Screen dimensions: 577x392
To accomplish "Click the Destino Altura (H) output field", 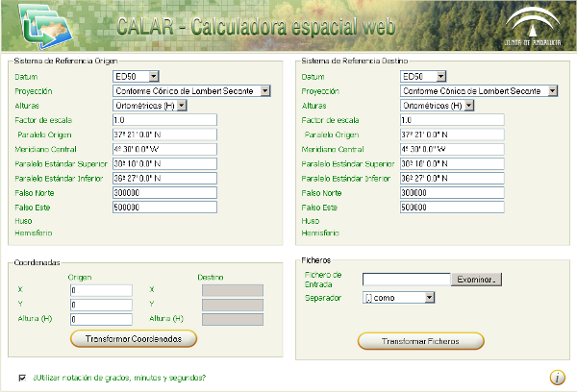I will click(233, 319).
